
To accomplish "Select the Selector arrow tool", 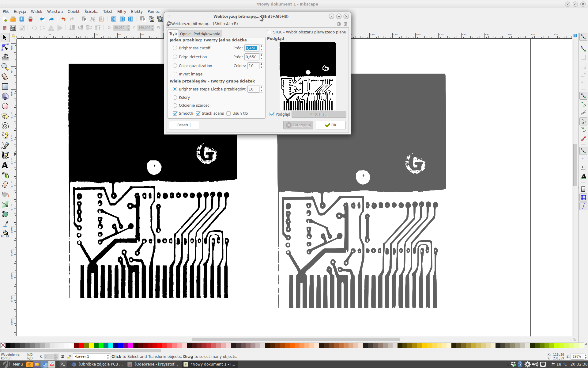I will (x=5, y=38).
